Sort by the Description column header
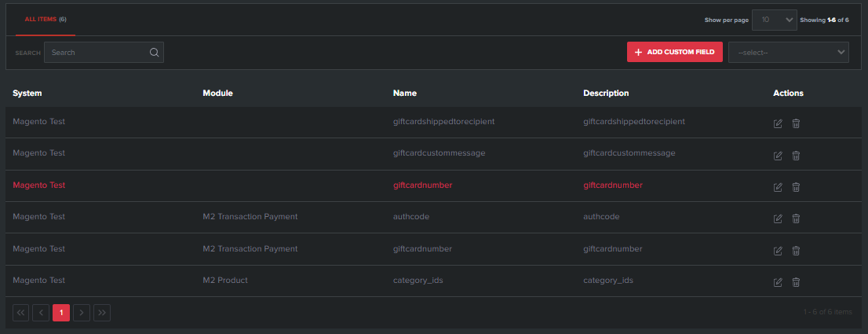This screenshot has height=334, width=868. (606, 93)
